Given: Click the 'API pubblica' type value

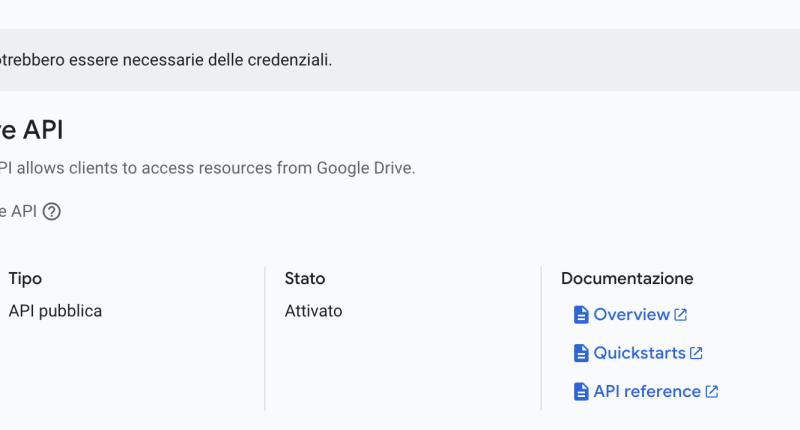Looking at the screenshot, I should (x=55, y=311).
